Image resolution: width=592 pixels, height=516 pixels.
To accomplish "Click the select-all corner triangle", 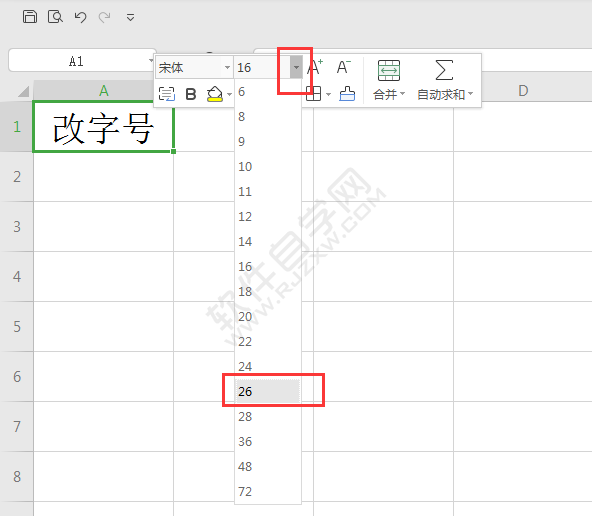I will tap(23, 91).
